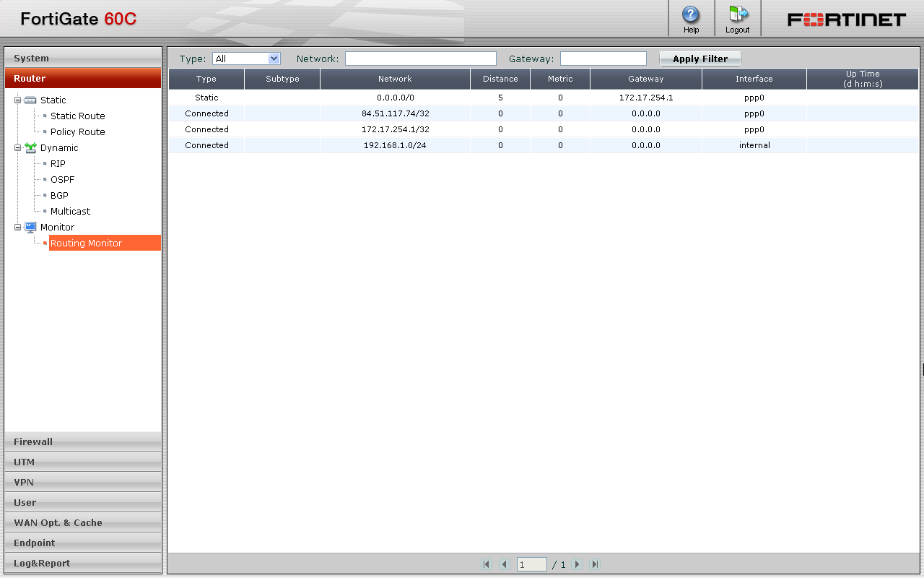
Task: Click the Gateway column header
Action: [646, 79]
